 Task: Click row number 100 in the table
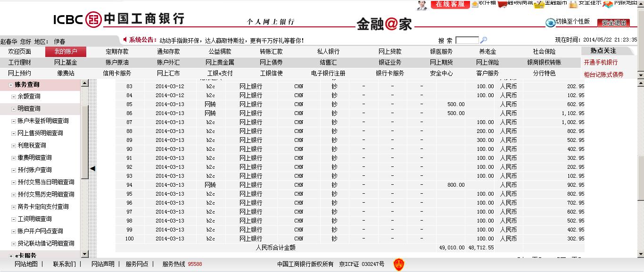point(129,239)
